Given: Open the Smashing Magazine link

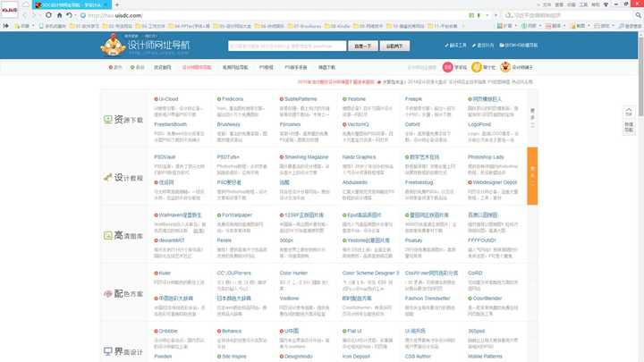Looking at the screenshot, I should click(307, 157).
